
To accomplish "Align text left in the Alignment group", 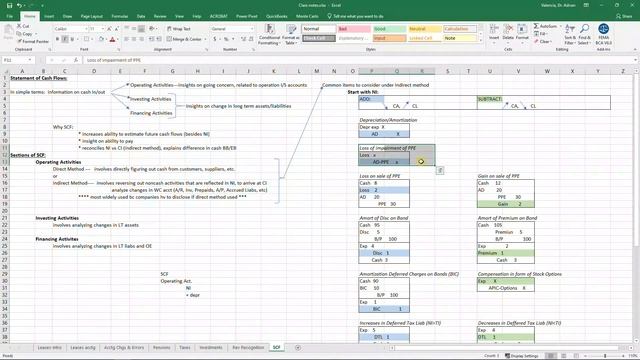I will [x=127, y=39].
